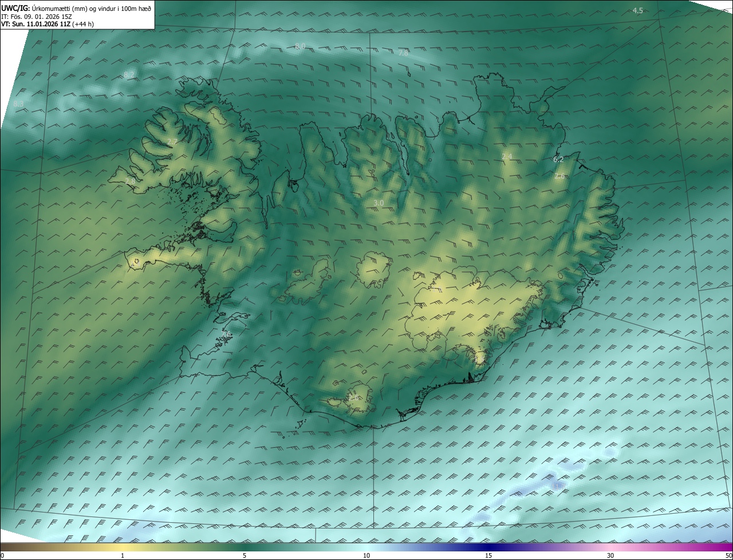This screenshot has width=733, height=560.
Task: Click the 2.6 value in east Iceland
Action: [559, 176]
